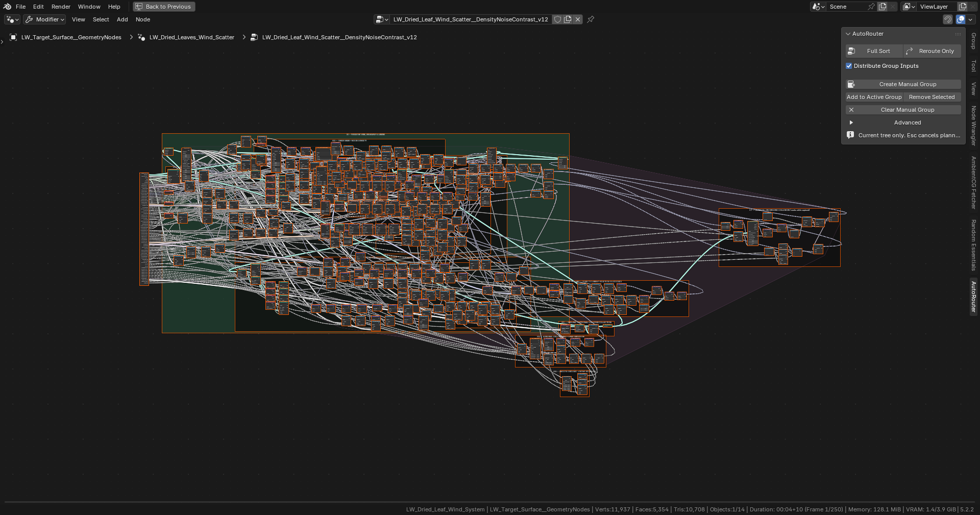Click Back to Previous button
This screenshot has height=515, width=980.
pos(164,7)
